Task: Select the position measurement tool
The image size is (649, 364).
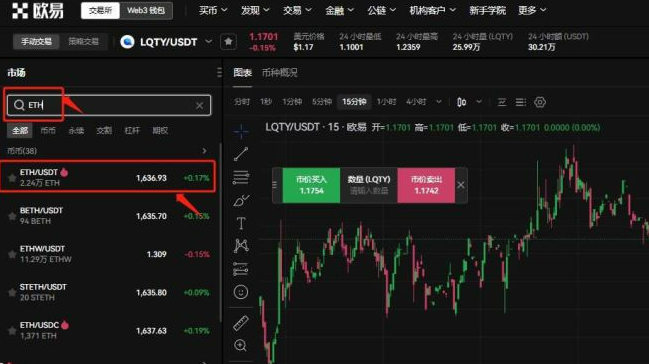Action: coord(241,269)
